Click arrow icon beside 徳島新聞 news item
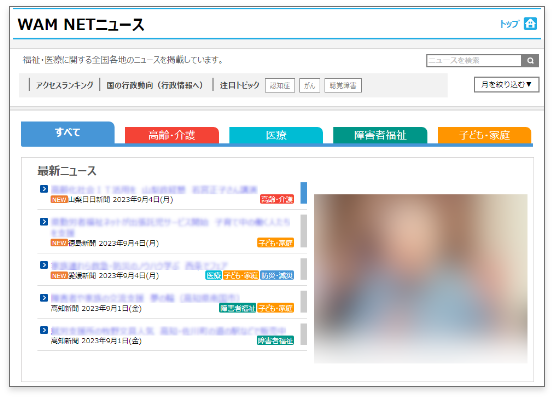The image size is (554, 399). point(44,222)
